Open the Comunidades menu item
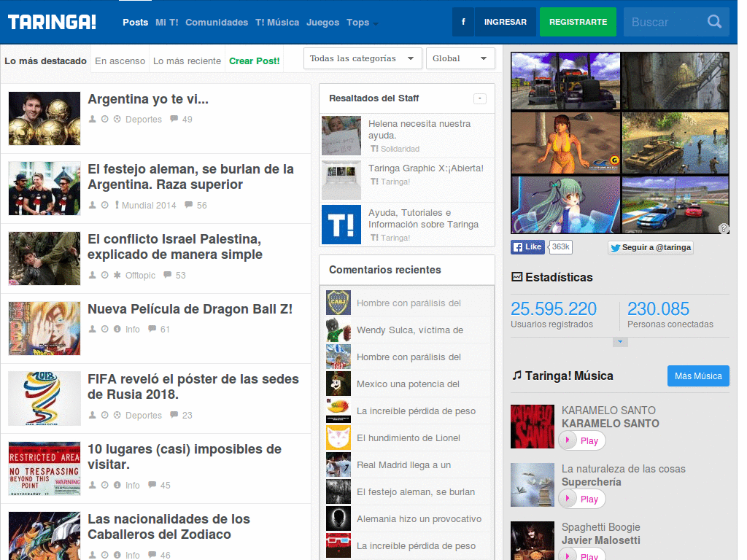Image resolution: width=747 pixels, height=560 pixels. click(x=217, y=23)
